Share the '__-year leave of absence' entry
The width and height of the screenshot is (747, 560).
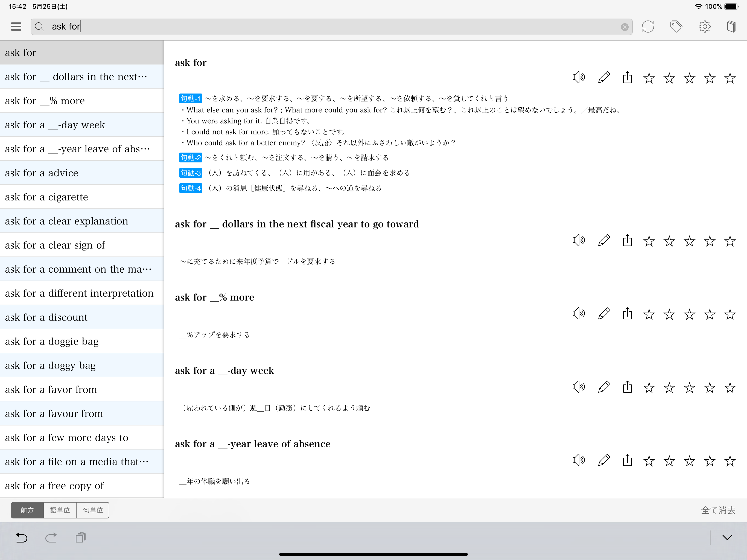point(628,460)
